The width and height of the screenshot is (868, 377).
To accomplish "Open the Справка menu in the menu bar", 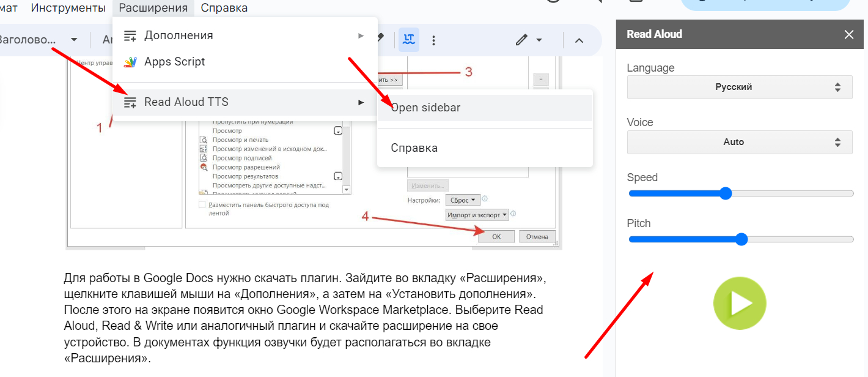I will pyautogui.click(x=224, y=8).
